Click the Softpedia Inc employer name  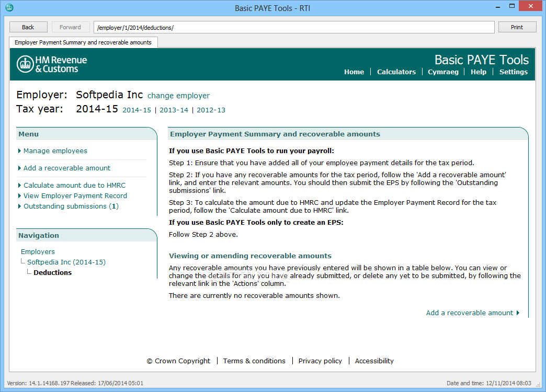click(x=109, y=95)
